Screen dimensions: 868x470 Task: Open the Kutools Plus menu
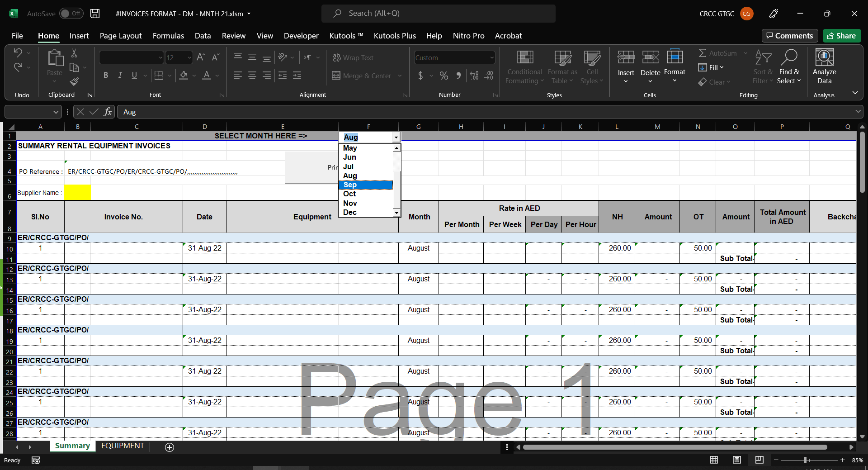coord(394,36)
